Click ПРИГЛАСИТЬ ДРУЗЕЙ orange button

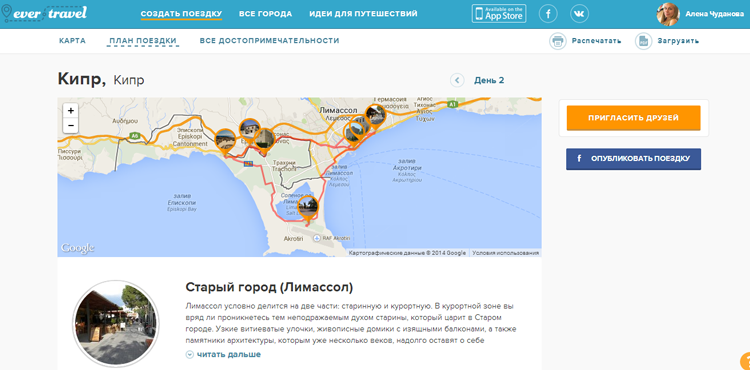tap(633, 118)
